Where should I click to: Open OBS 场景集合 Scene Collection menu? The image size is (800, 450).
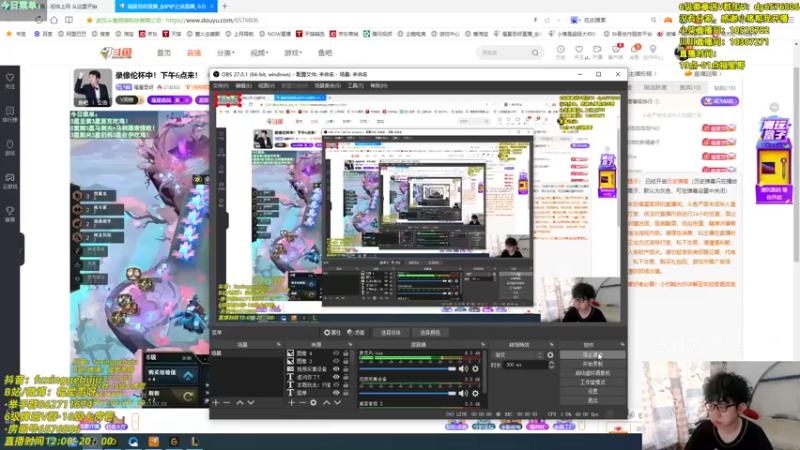pyautogui.click(x=328, y=86)
